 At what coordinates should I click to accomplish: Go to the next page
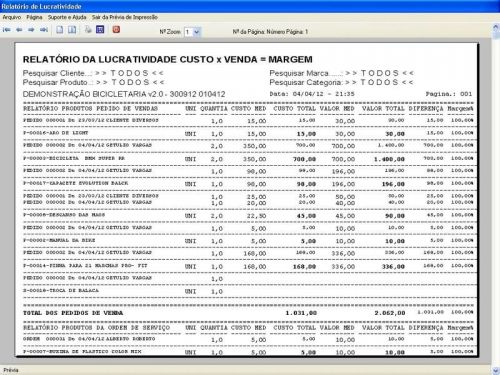(31, 30)
